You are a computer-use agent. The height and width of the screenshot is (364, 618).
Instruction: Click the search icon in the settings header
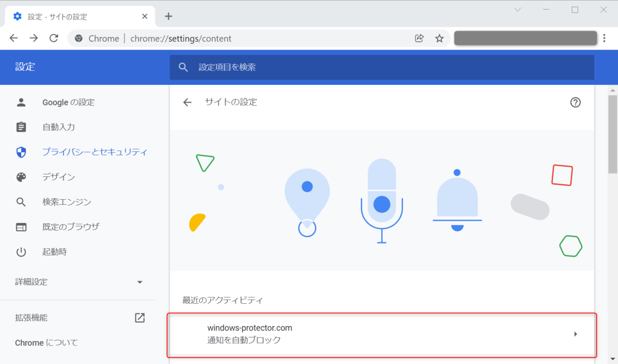pos(183,67)
